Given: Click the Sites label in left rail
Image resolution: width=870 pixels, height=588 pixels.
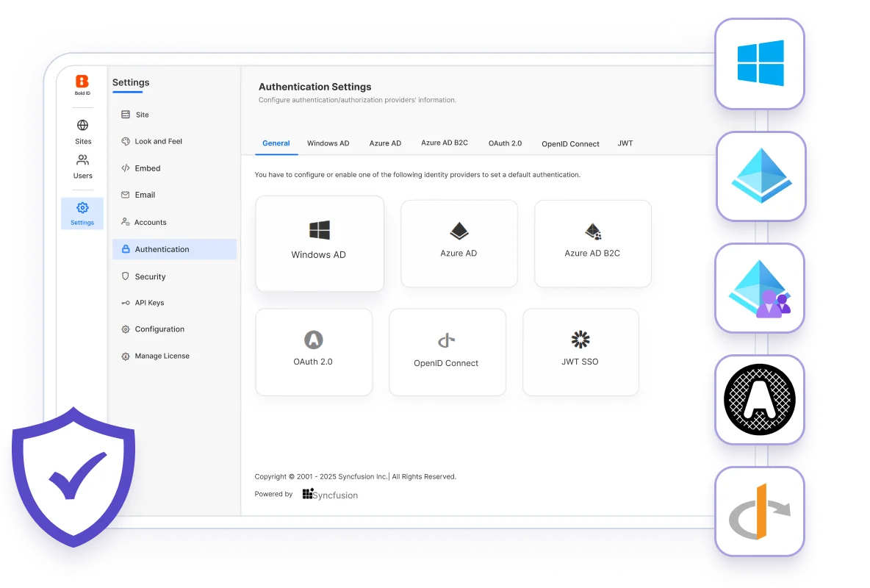Looking at the screenshot, I should click(83, 142).
